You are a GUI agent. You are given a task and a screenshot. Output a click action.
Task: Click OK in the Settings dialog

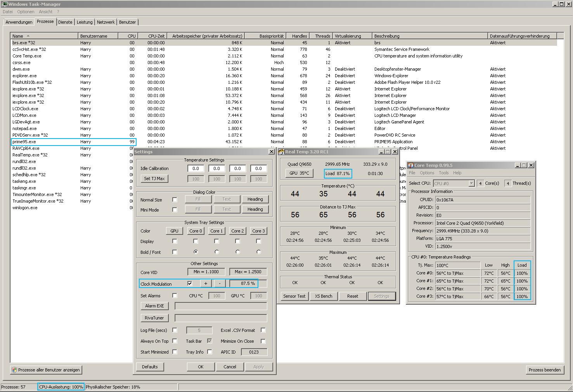tap(201, 367)
